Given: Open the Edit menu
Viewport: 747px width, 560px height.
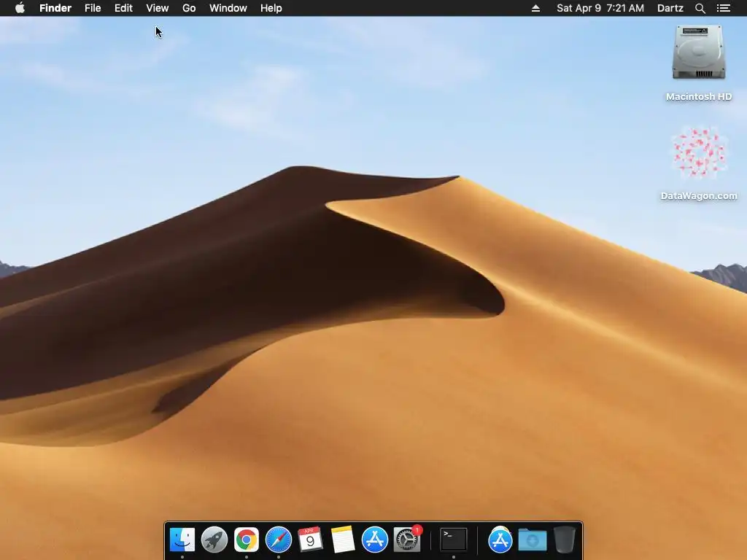Looking at the screenshot, I should [123, 8].
